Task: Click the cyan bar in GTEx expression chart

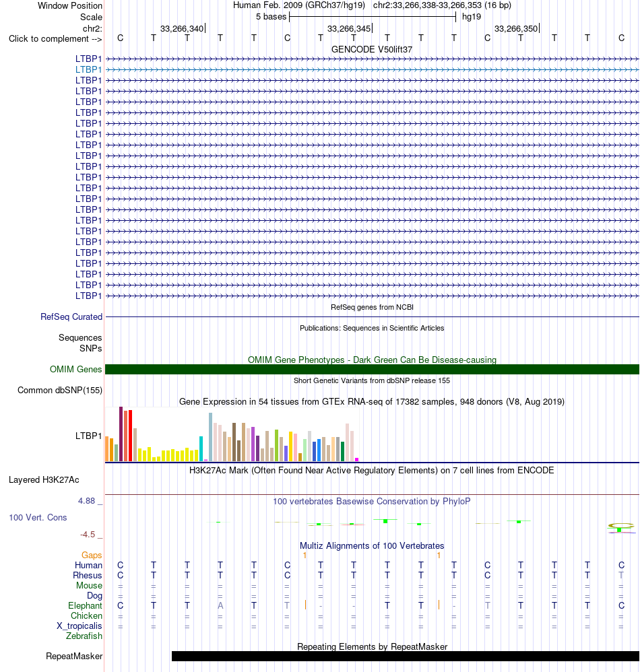Action: pos(201,448)
